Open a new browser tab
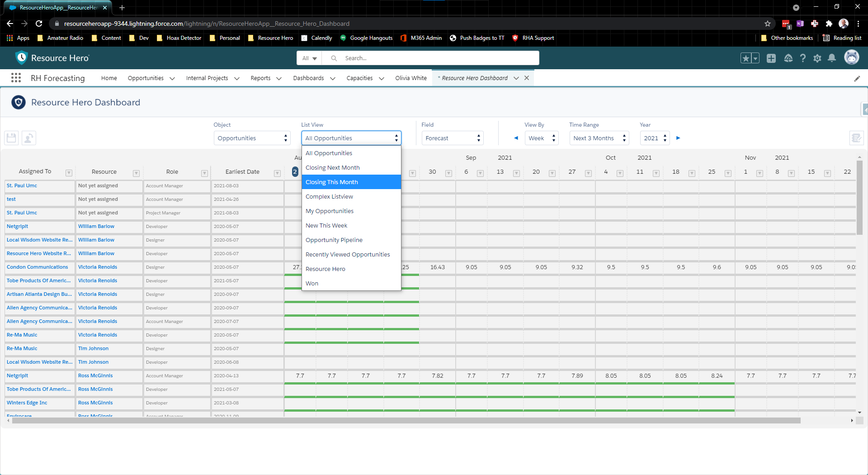 [x=122, y=7]
